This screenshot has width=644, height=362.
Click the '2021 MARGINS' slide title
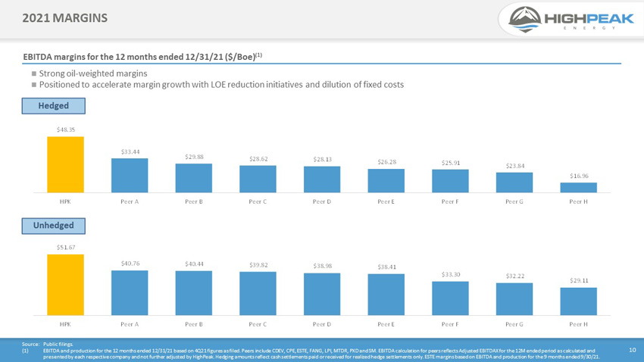65,18
